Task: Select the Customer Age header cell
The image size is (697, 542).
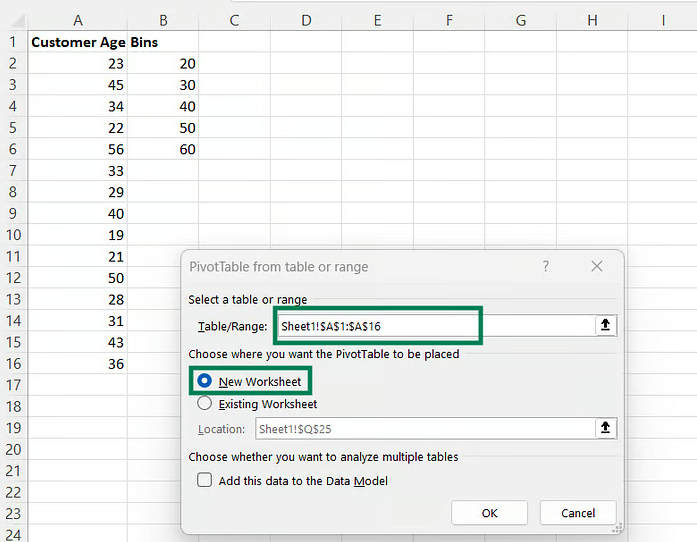Action: coord(78,42)
